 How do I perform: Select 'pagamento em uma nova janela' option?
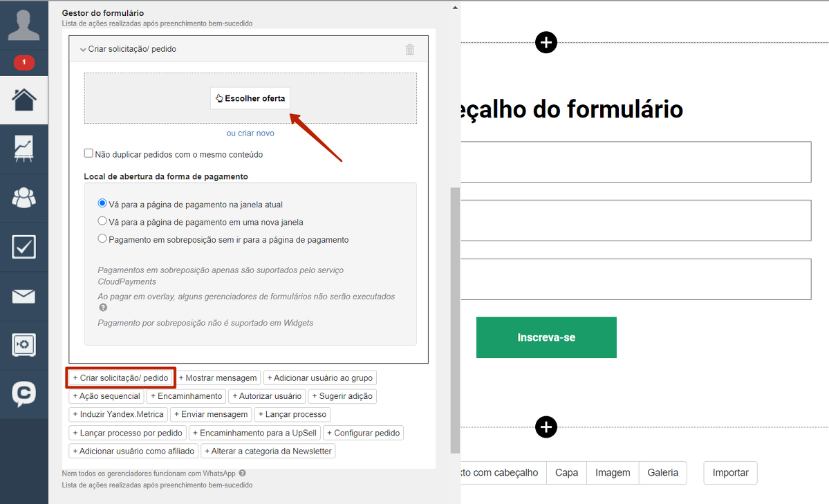[102, 221]
